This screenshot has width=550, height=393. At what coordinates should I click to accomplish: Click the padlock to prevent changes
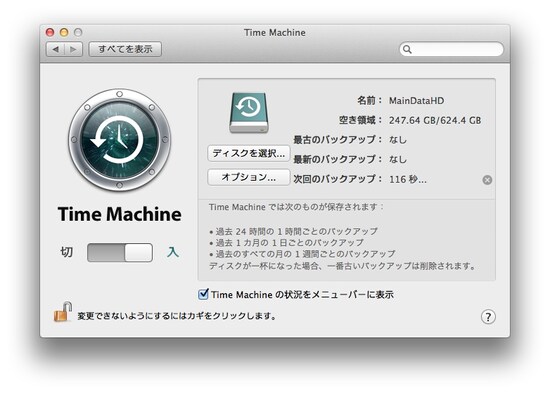63,312
